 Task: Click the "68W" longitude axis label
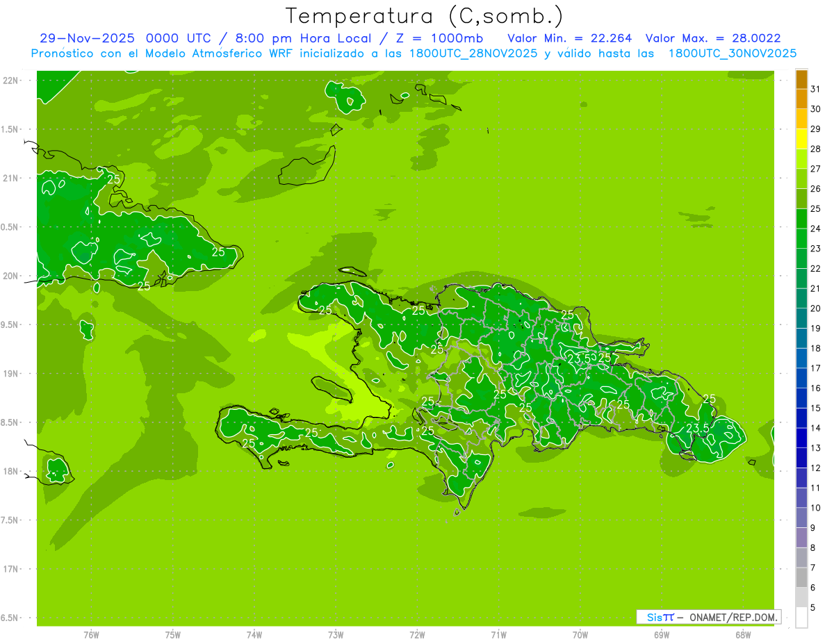[x=743, y=634]
